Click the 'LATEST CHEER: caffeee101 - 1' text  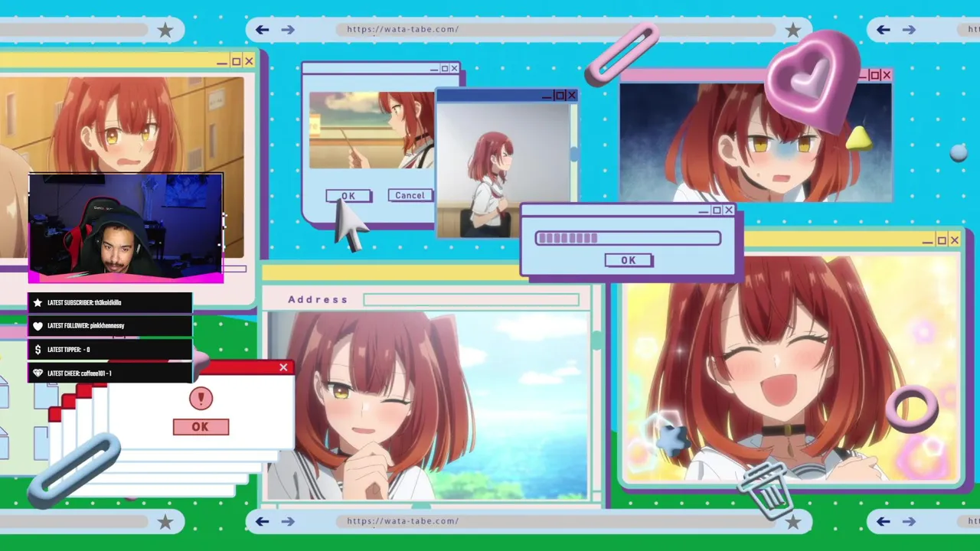tap(80, 373)
